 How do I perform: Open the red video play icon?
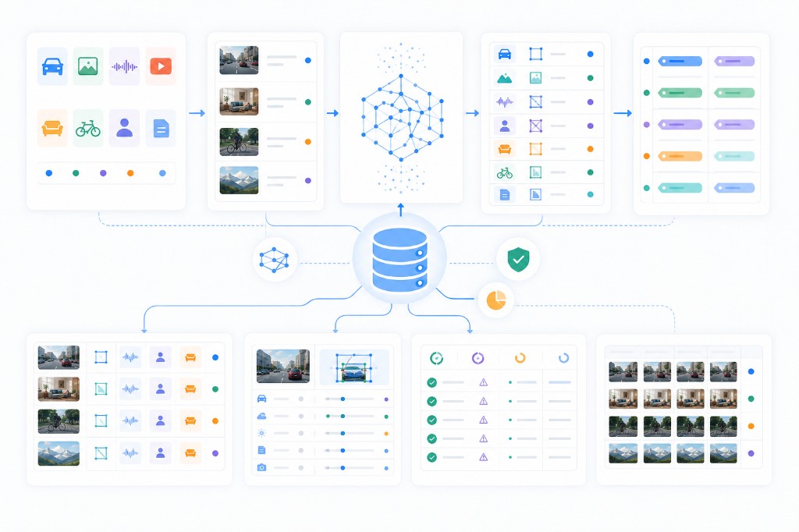point(161,66)
